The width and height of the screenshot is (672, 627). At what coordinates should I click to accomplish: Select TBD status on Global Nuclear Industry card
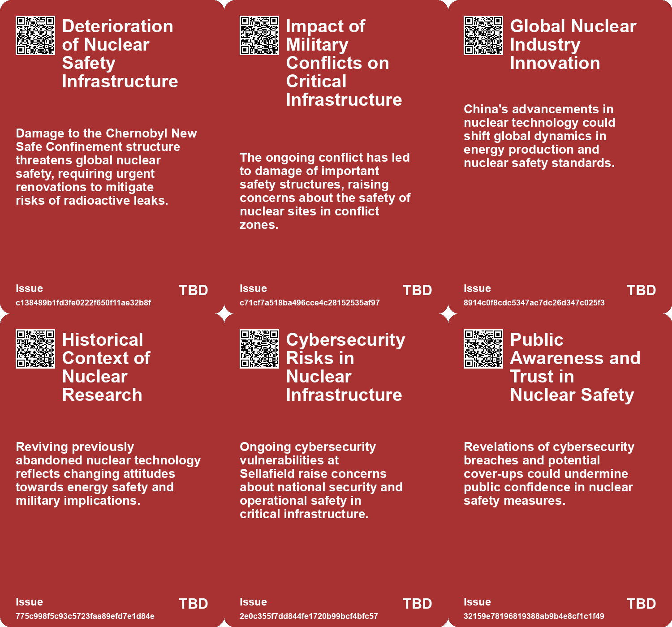click(641, 290)
